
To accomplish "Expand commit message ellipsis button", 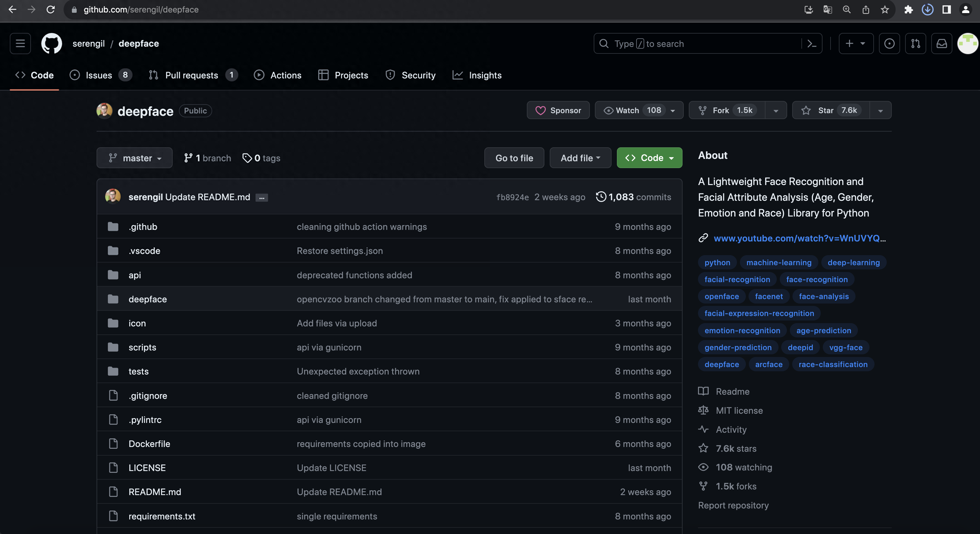I will pyautogui.click(x=262, y=198).
